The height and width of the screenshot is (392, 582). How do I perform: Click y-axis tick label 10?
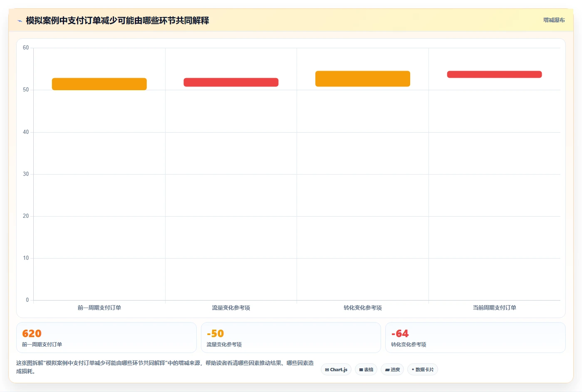[x=26, y=258]
